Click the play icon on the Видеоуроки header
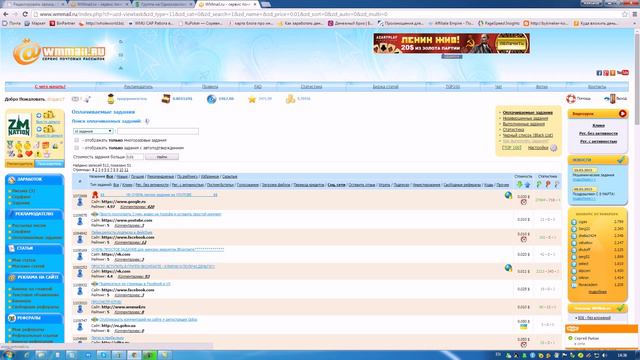This screenshot has width=640, height=360. tap(622, 113)
